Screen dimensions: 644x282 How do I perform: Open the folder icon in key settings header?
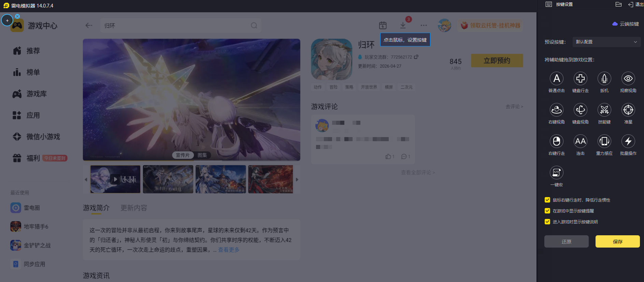pyautogui.click(x=618, y=4)
